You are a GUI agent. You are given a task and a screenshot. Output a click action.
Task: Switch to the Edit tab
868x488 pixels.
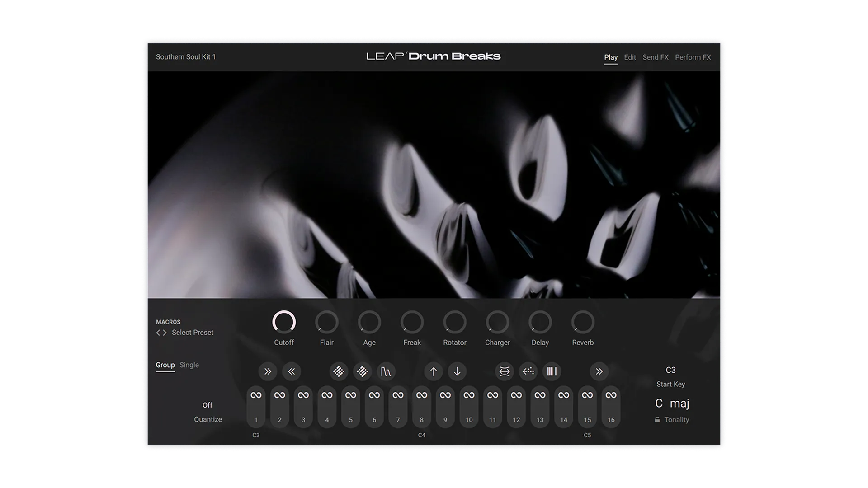[630, 57]
